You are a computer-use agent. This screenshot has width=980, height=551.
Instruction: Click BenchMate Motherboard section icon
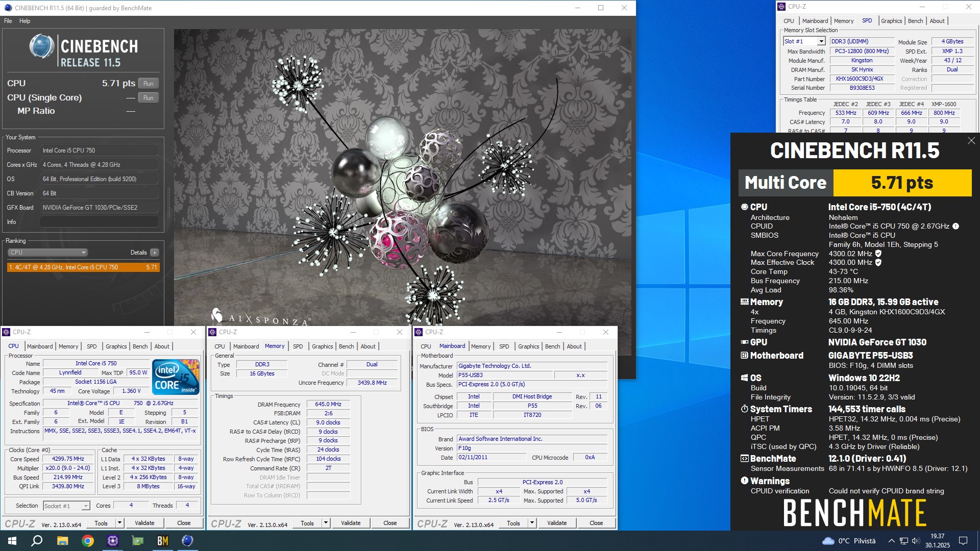[744, 356]
